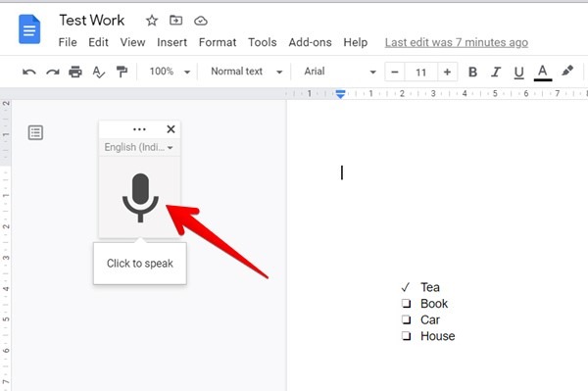Print the document with the printer icon
Image resolution: width=588 pixels, height=391 pixels.
pyautogui.click(x=75, y=72)
